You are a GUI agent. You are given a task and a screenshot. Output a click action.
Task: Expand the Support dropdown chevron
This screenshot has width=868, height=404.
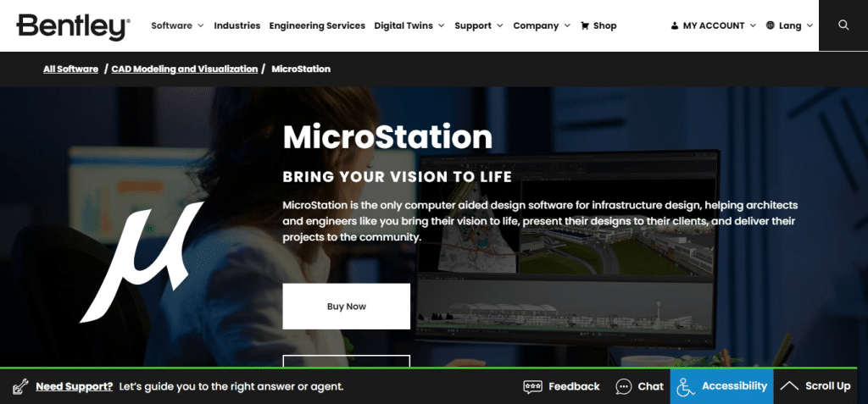(500, 25)
